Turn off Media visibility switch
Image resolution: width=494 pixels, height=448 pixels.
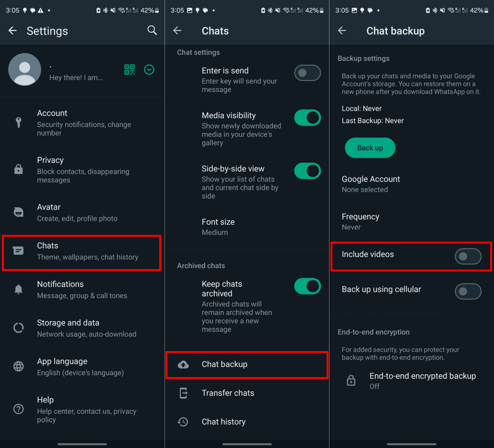pyautogui.click(x=307, y=118)
